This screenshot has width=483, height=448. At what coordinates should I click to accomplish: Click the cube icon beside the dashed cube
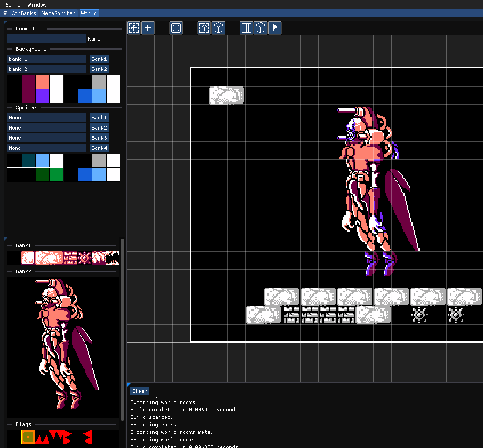[218, 28]
